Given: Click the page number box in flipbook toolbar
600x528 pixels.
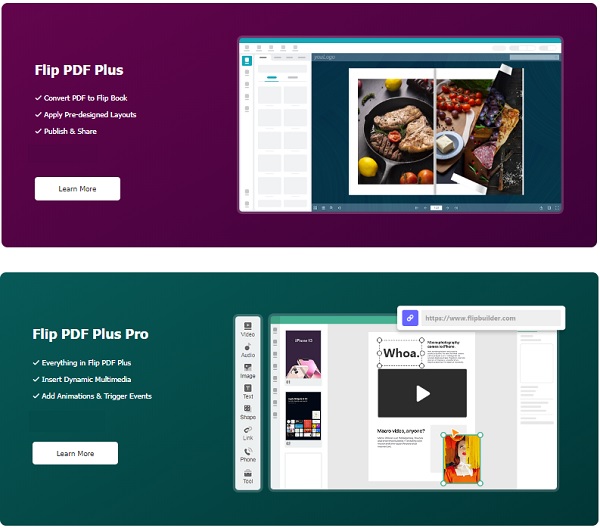Looking at the screenshot, I should click(x=436, y=208).
